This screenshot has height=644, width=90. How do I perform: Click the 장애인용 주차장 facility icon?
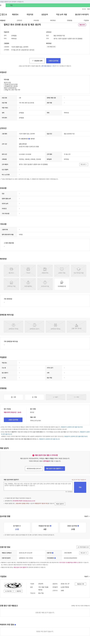13,326
